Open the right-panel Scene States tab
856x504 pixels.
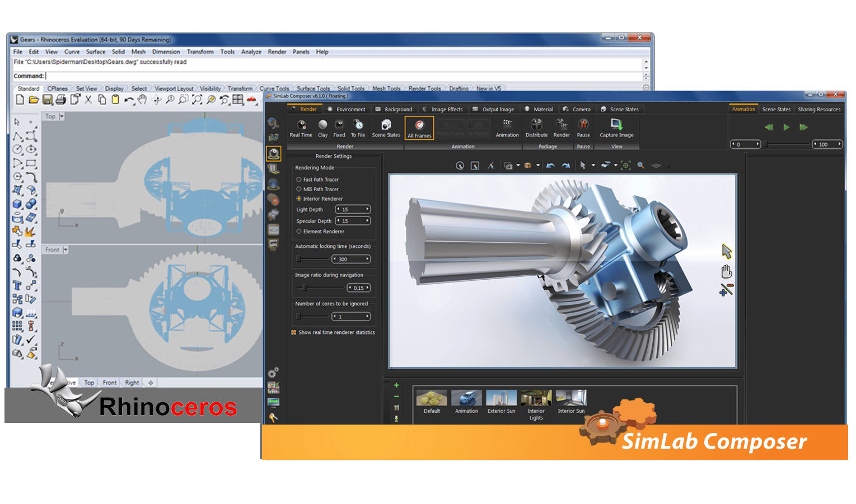(x=776, y=110)
